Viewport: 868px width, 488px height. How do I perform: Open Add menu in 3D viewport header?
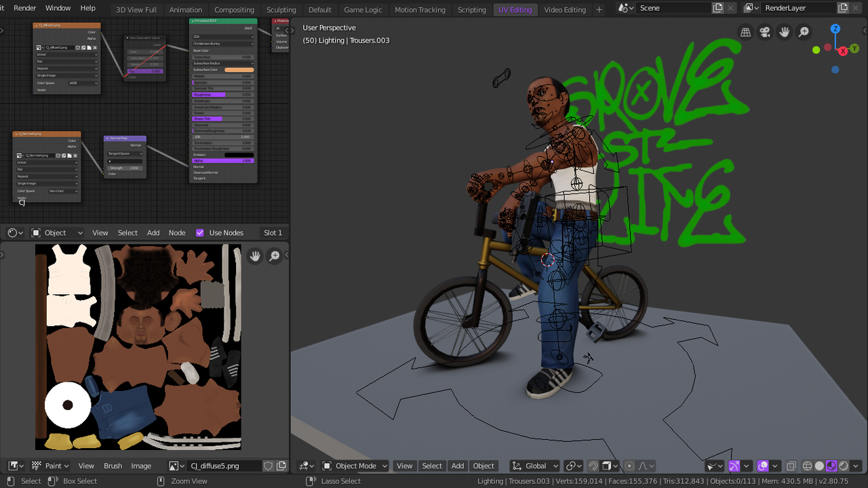[458, 466]
